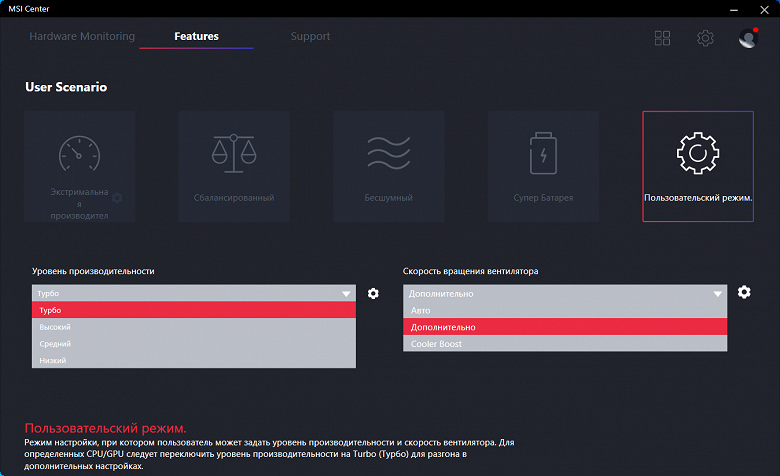Choose Cooler Boost fan option

click(565, 343)
